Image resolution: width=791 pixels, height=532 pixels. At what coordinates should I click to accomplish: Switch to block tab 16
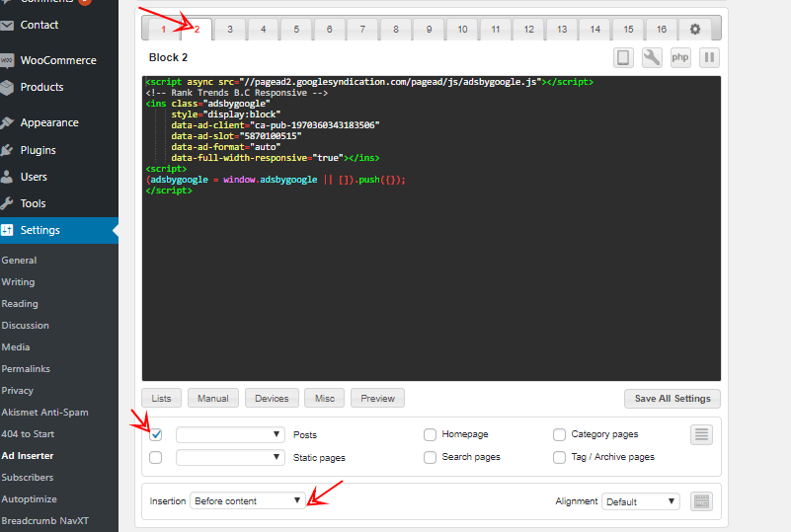662,30
